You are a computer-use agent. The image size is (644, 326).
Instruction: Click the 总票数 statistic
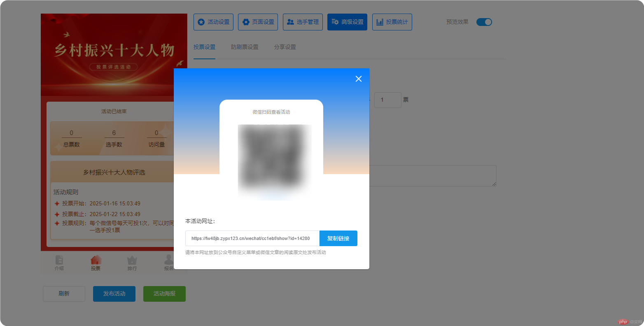pyautogui.click(x=72, y=139)
